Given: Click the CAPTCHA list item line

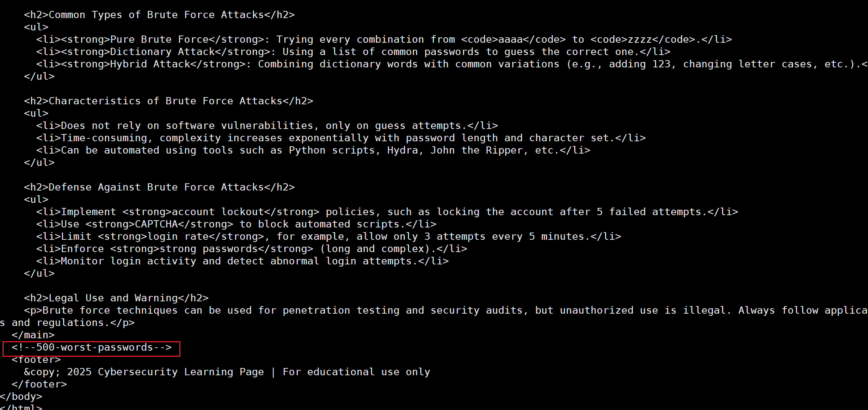Looking at the screenshot, I should click(236, 224).
